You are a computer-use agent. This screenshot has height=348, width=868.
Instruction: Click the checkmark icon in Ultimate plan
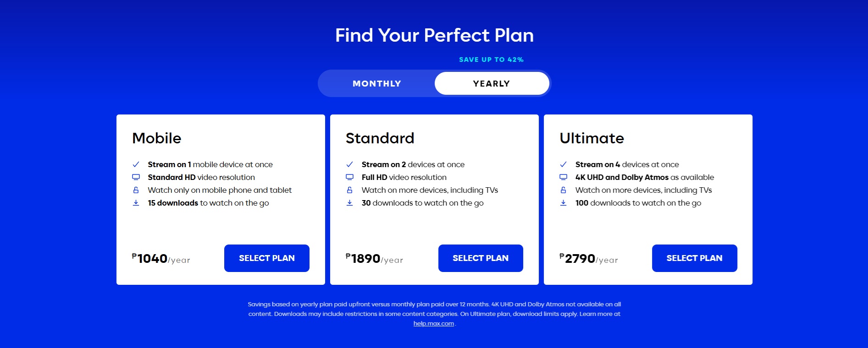pyautogui.click(x=563, y=164)
